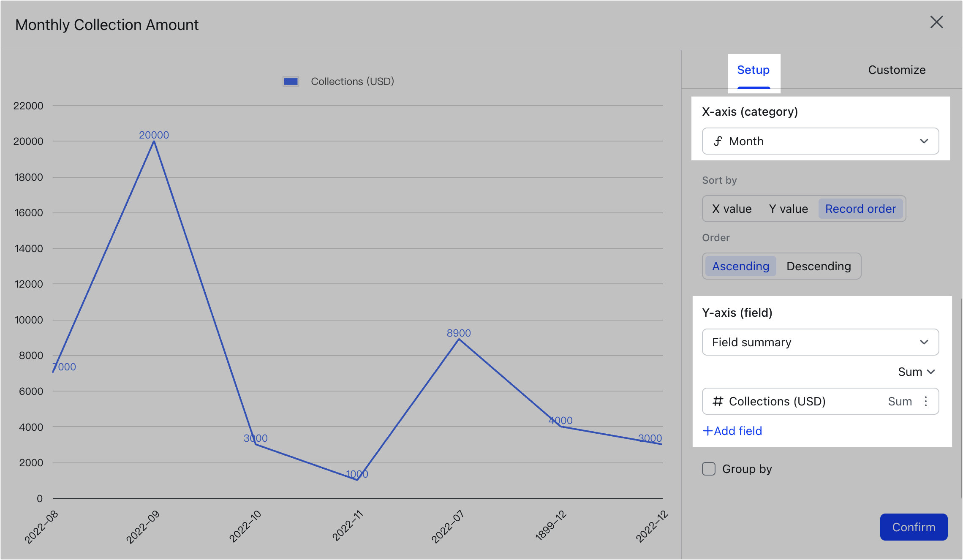963x560 pixels.
Task: Click the chevron on the Field summary selector
Action: pos(925,342)
